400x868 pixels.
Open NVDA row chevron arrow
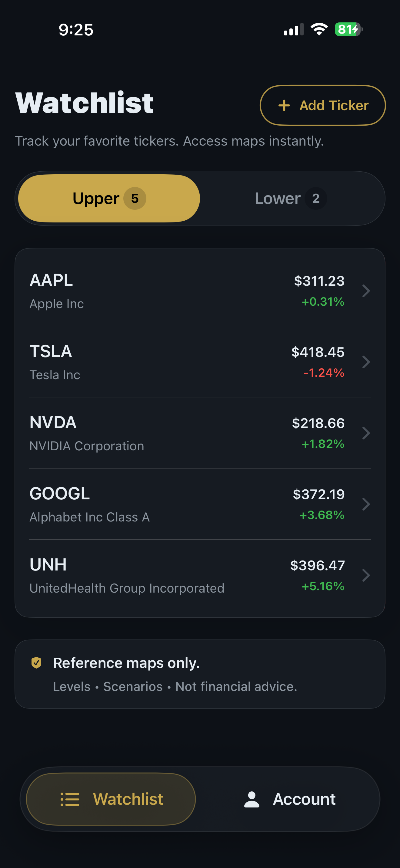366,433
